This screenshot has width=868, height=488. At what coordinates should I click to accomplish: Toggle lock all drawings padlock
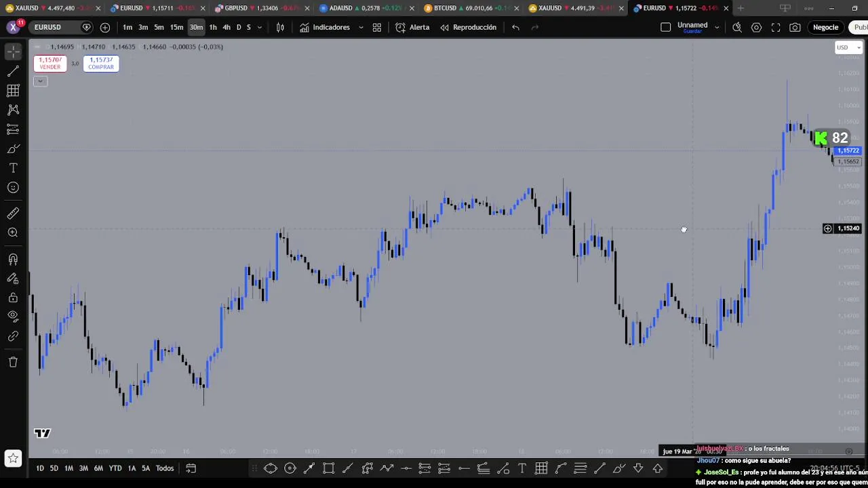coord(13,298)
